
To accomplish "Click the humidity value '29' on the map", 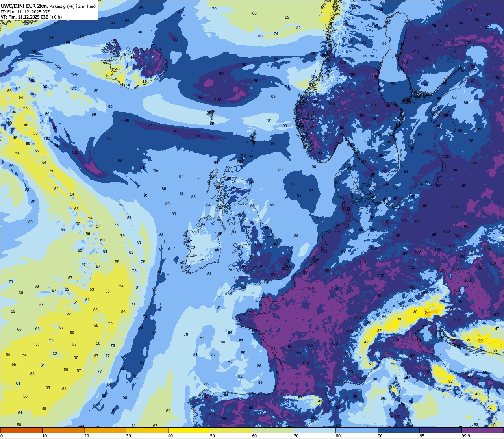I will [x=480, y=341].
